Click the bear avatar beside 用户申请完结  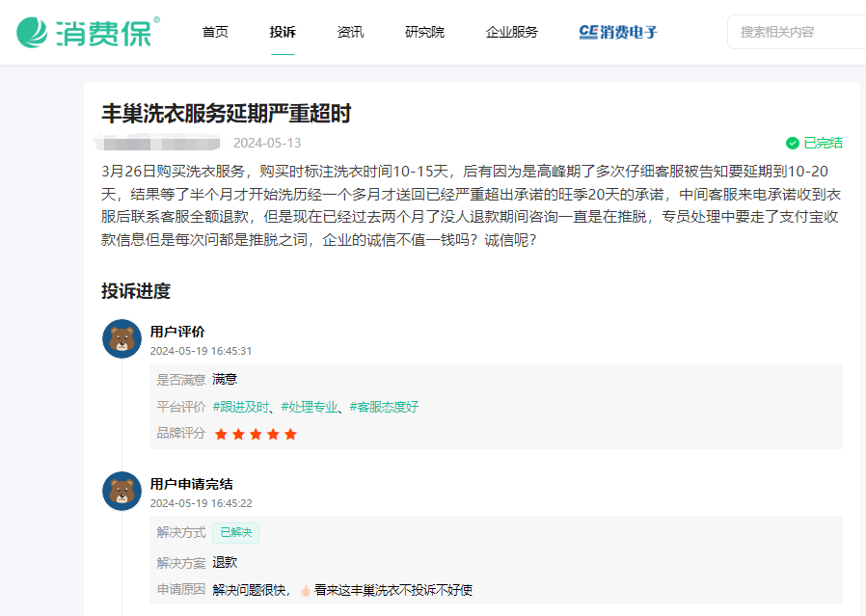pos(122,492)
